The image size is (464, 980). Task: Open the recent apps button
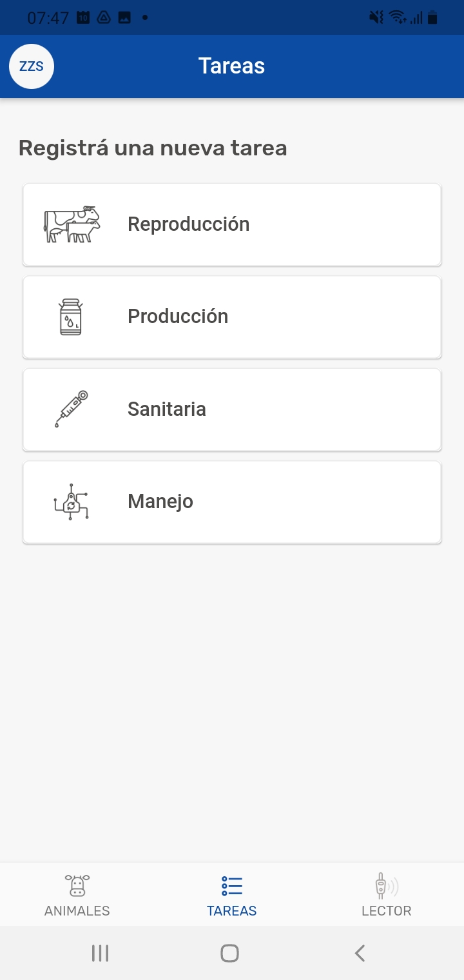pyautogui.click(x=100, y=953)
